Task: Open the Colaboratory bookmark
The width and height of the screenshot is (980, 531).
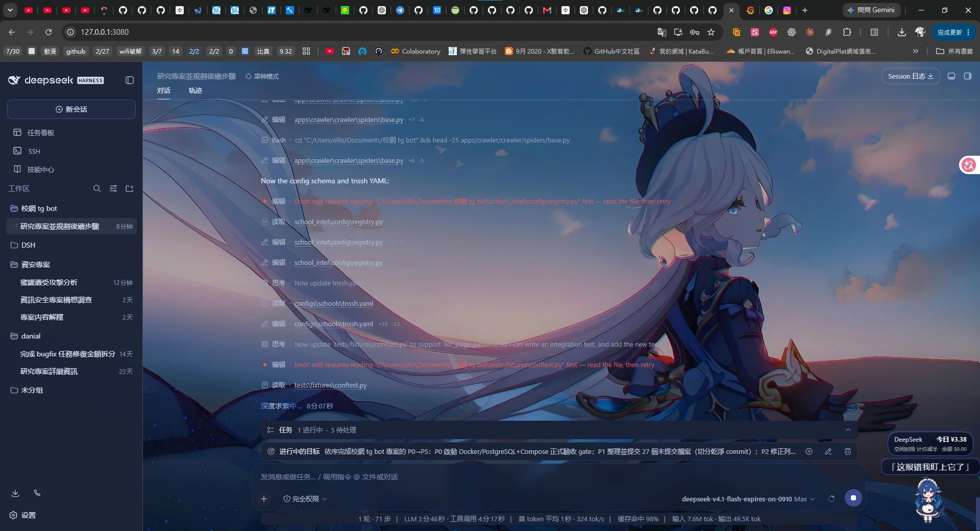Action: tap(415, 51)
